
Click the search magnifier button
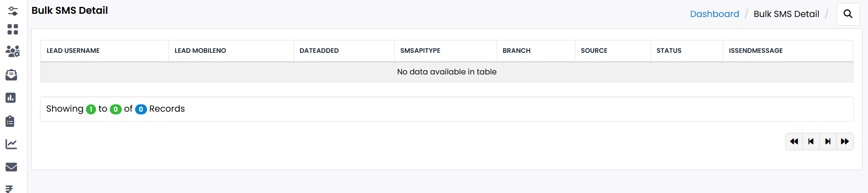coord(848,14)
